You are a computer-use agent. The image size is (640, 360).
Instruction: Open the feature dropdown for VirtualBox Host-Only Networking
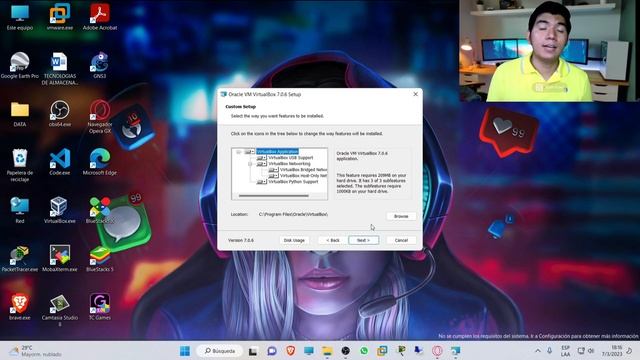pyautogui.click(x=273, y=176)
